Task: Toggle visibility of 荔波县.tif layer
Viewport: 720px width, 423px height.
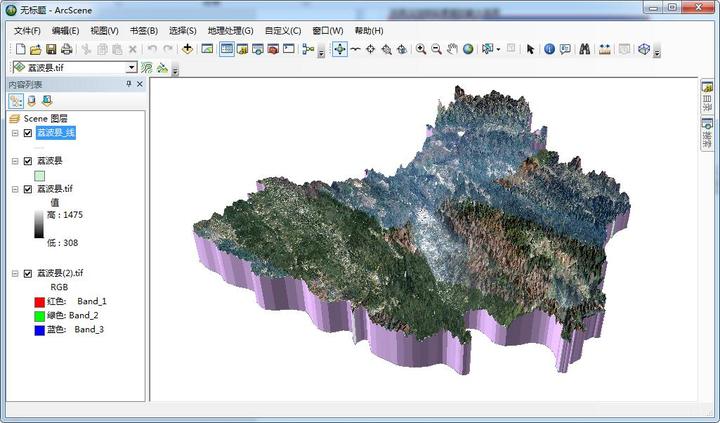Action: [x=28, y=188]
